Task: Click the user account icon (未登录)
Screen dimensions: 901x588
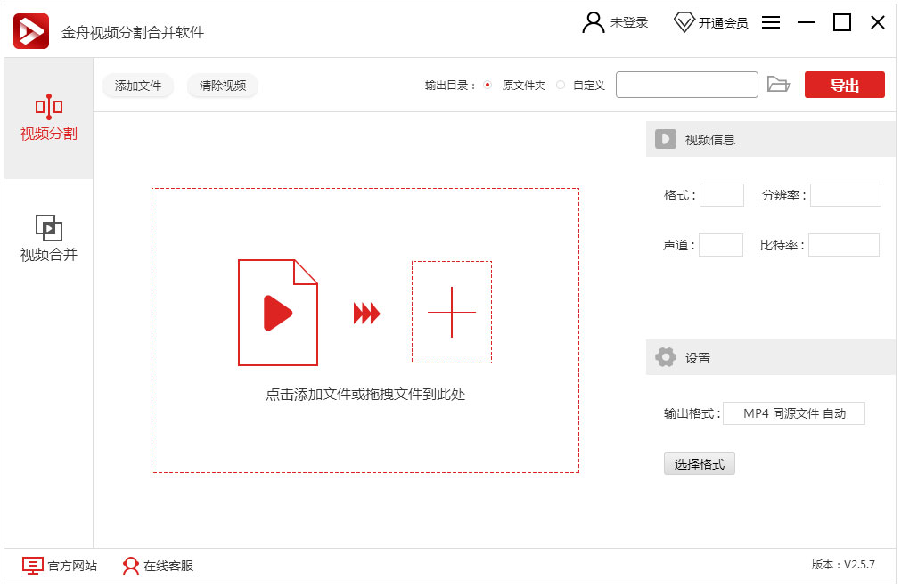Action: pyautogui.click(x=593, y=23)
